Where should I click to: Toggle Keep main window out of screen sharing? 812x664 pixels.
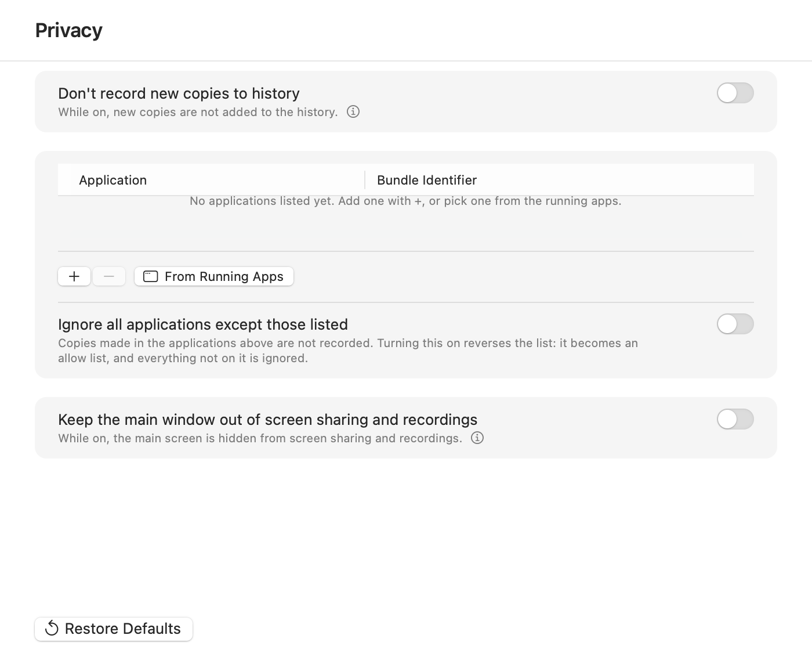pyautogui.click(x=735, y=419)
